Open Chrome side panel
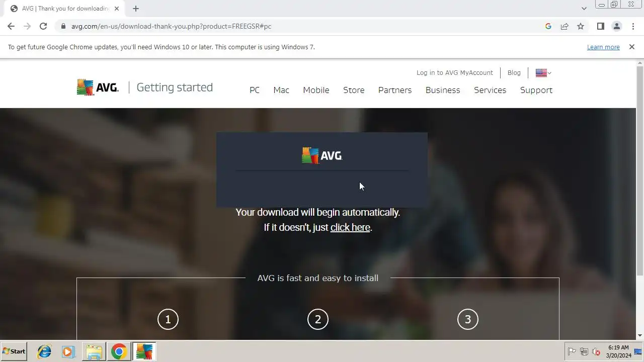 point(600,26)
